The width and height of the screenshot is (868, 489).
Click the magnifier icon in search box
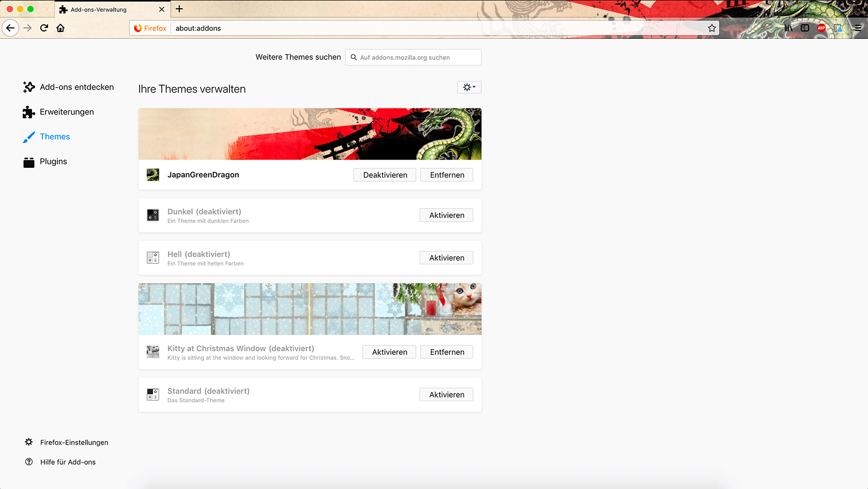click(354, 57)
